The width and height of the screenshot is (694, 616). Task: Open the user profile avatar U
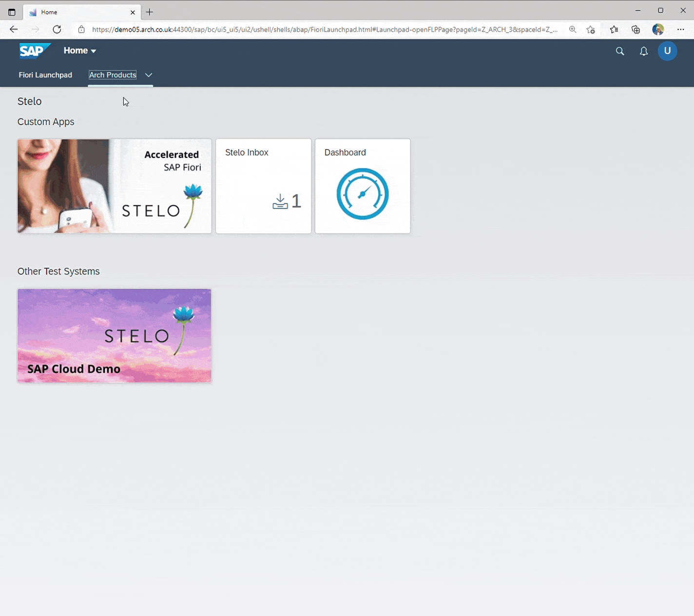coord(667,51)
